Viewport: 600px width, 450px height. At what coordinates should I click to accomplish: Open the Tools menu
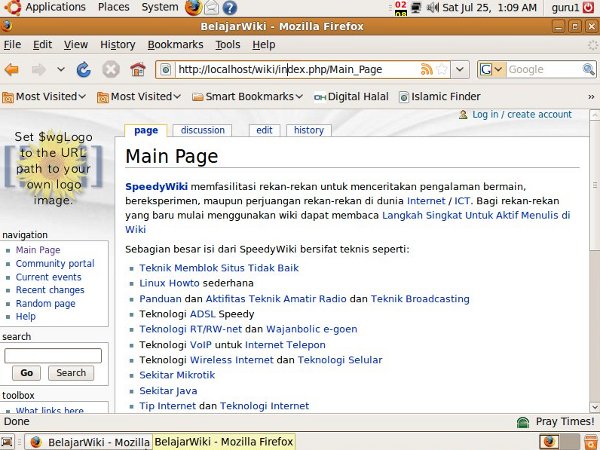click(228, 45)
